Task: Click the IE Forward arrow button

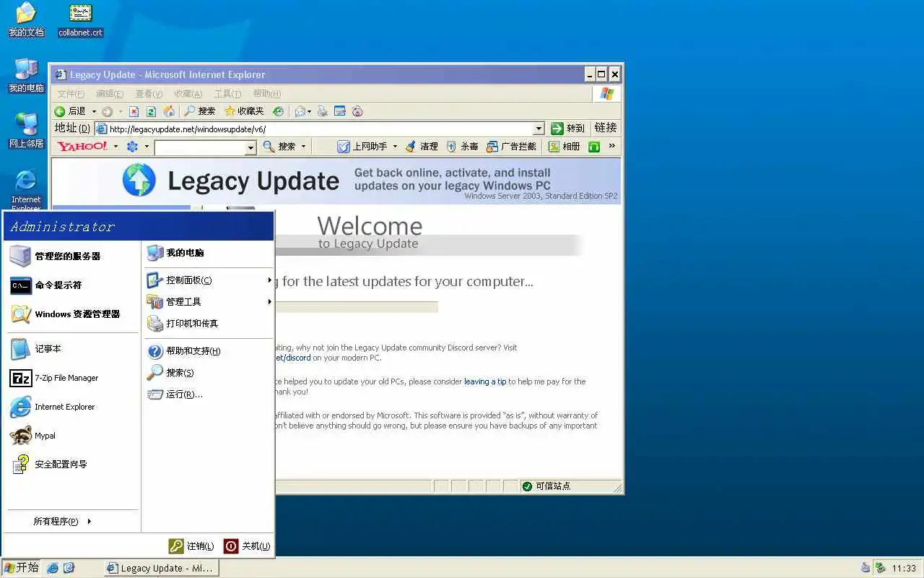Action: pyautogui.click(x=107, y=111)
